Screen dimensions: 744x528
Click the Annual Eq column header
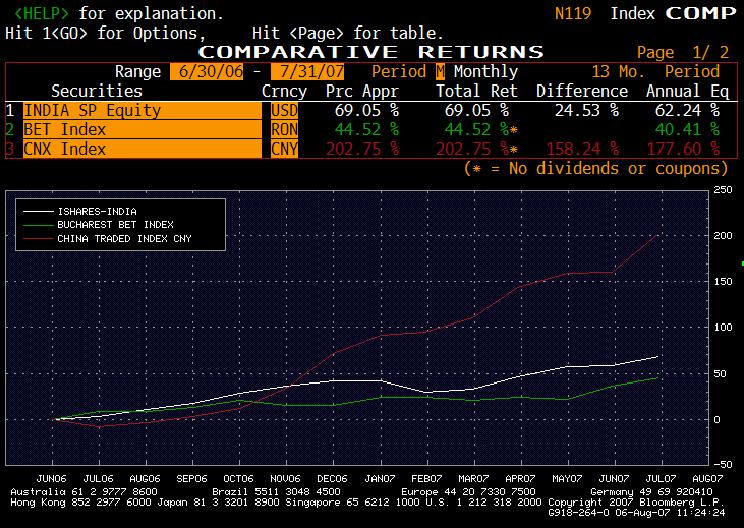688,91
